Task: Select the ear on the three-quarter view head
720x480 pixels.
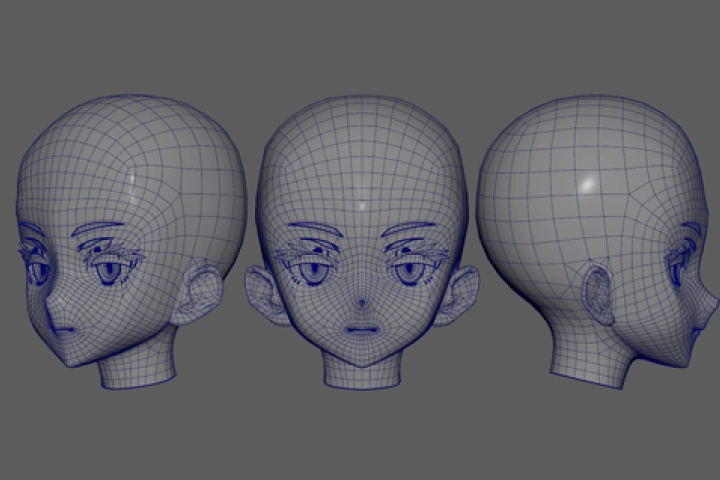Action: [x=197, y=294]
